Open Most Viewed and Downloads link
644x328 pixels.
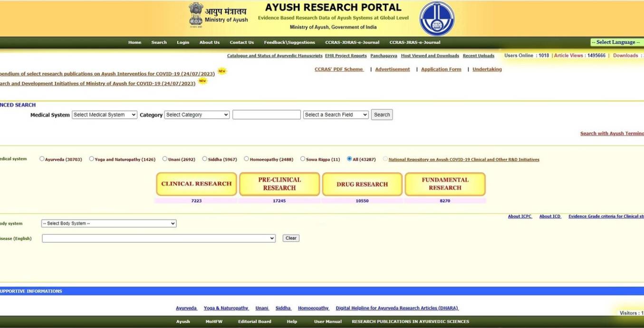pyautogui.click(x=430, y=56)
